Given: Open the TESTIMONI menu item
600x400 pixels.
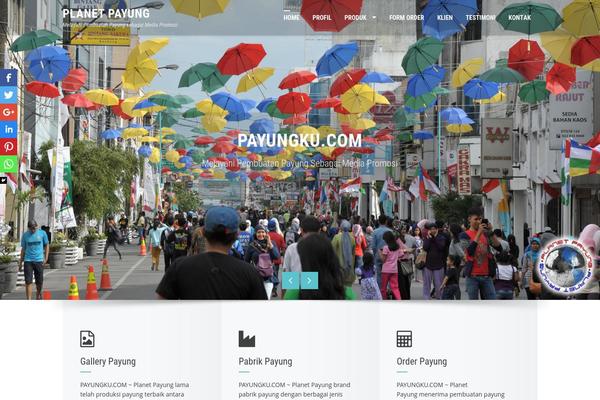Looking at the screenshot, I should (x=481, y=18).
